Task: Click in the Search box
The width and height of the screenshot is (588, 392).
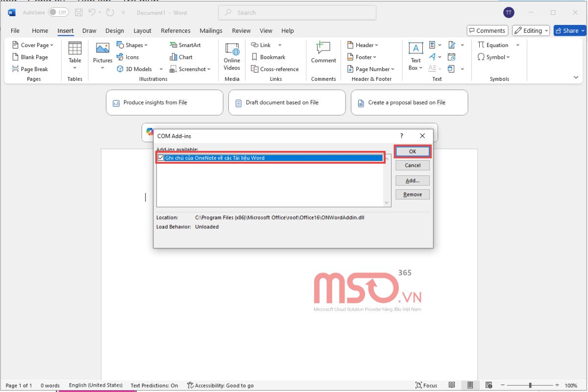Action: point(297,13)
